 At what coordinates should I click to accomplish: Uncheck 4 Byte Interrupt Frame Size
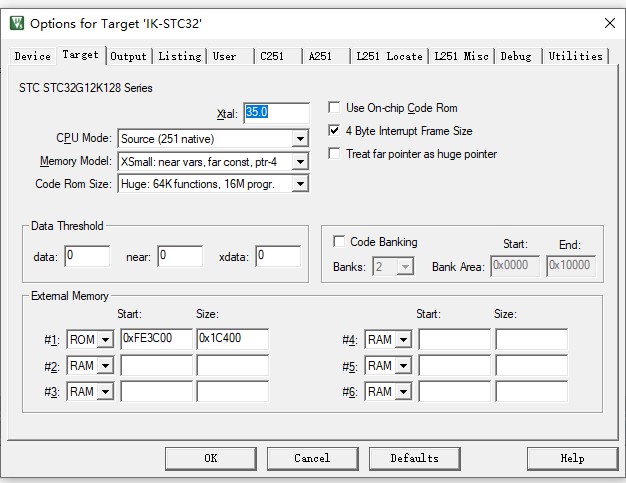334,131
